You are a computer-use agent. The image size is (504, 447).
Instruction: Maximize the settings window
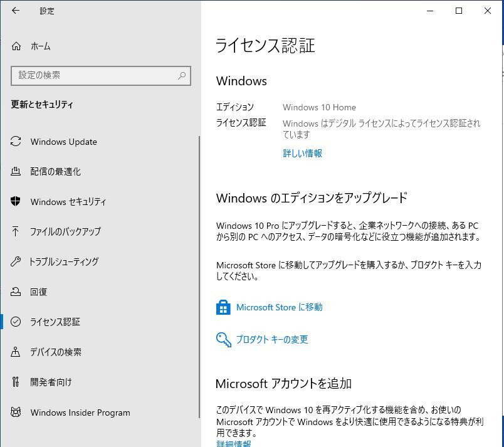(x=459, y=11)
